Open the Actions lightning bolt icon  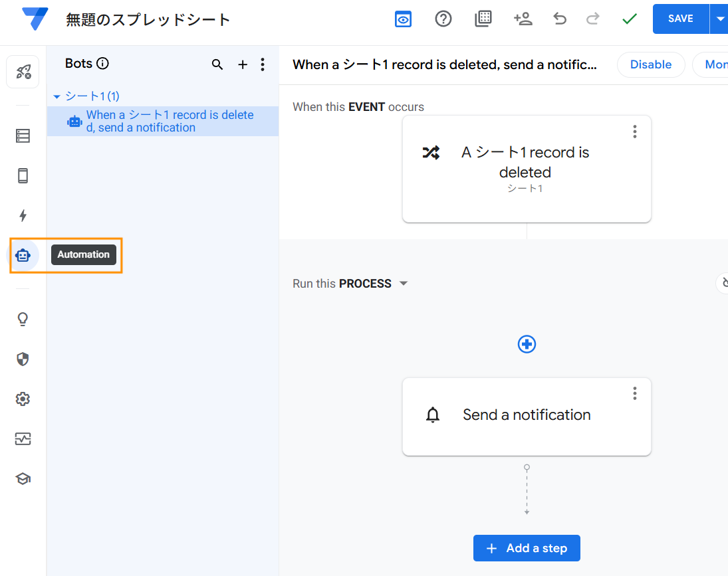tap(23, 215)
